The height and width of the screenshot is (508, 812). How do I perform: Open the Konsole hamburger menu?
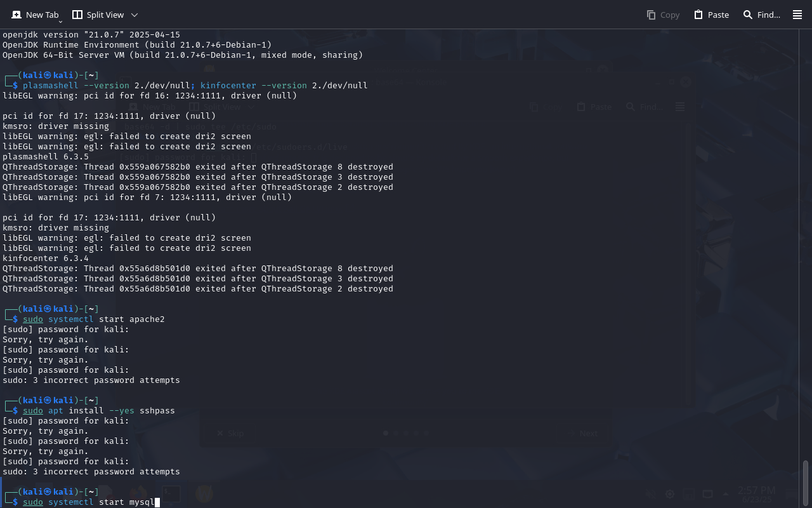pyautogui.click(x=797, y=15)
